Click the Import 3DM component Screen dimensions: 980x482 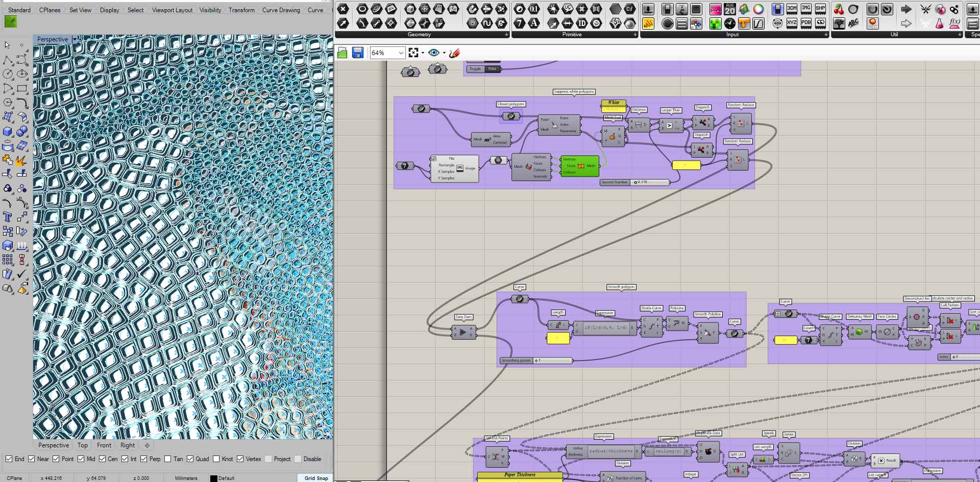(792, 9)
